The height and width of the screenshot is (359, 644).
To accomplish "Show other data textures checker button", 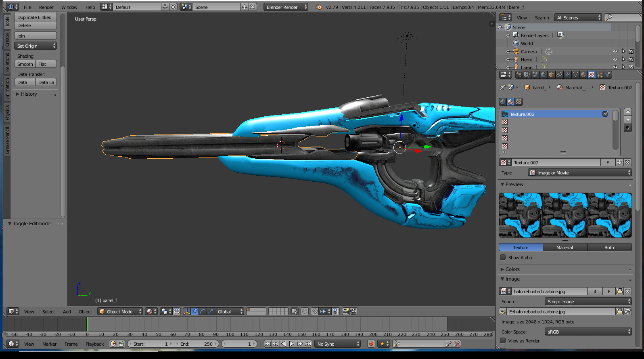I will [x=519, y=102].
